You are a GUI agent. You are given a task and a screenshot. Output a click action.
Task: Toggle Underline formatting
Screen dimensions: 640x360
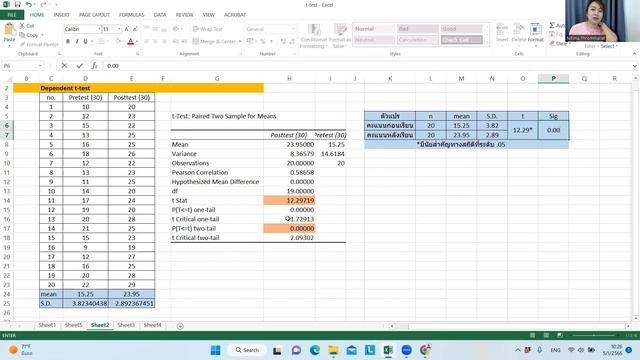(86, 41)
